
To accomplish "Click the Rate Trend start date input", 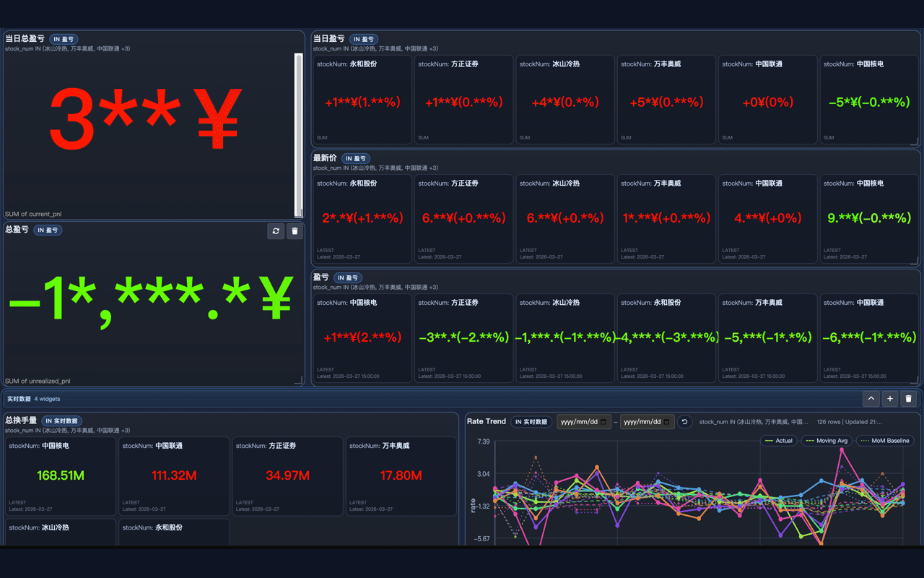I will (579, 422).
